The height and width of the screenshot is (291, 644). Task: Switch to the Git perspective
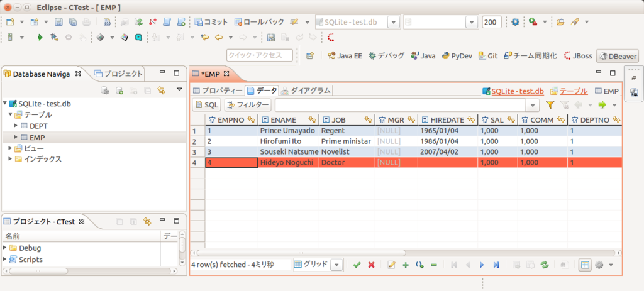[x=488, y=56]
